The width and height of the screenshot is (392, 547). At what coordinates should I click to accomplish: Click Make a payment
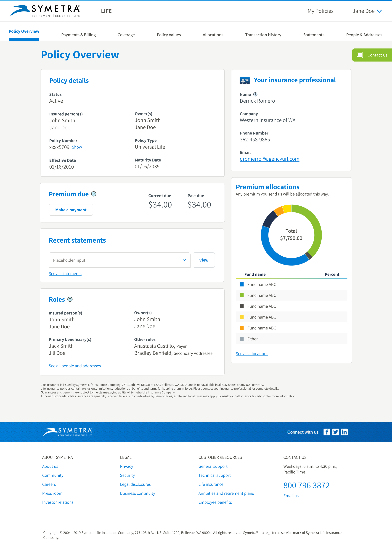(71, 210)
